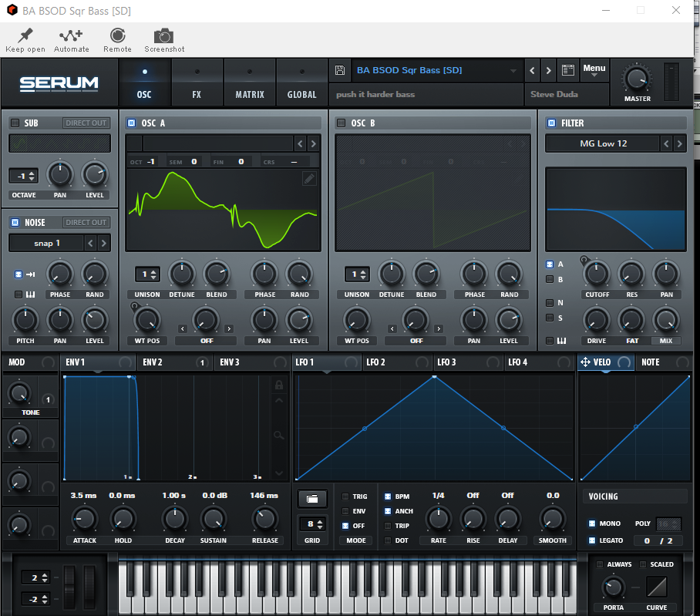This screenshot has width=700, height=616.
Task: Click next OSC A warp mode arrow
Action: pyautogui.click(x=229, y=329)
